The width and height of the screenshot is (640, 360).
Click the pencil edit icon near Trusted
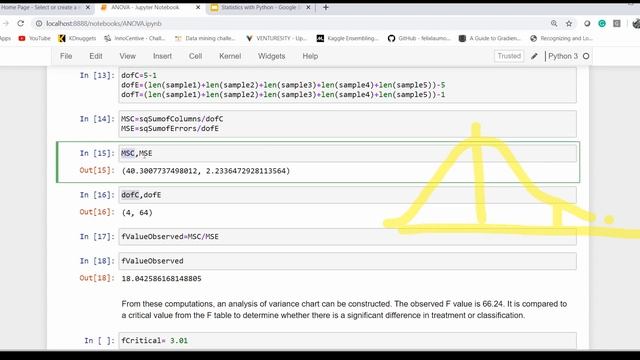click(x=534, y=56)
